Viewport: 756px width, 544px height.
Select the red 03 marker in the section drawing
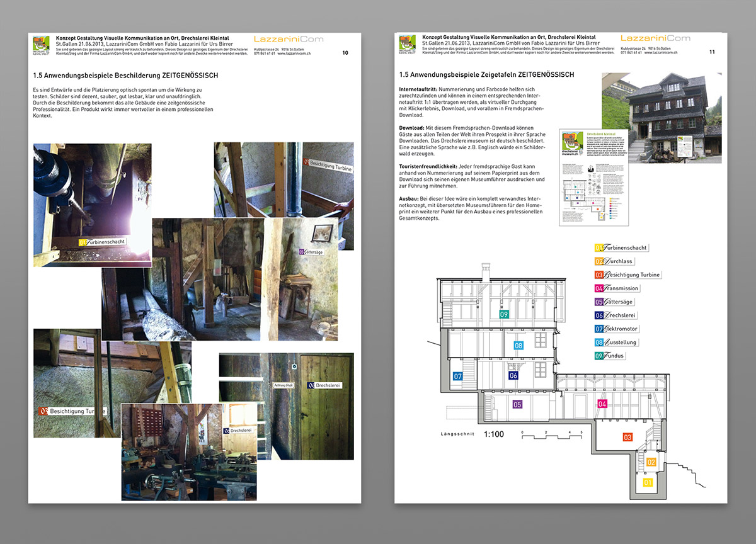(627, 437)
